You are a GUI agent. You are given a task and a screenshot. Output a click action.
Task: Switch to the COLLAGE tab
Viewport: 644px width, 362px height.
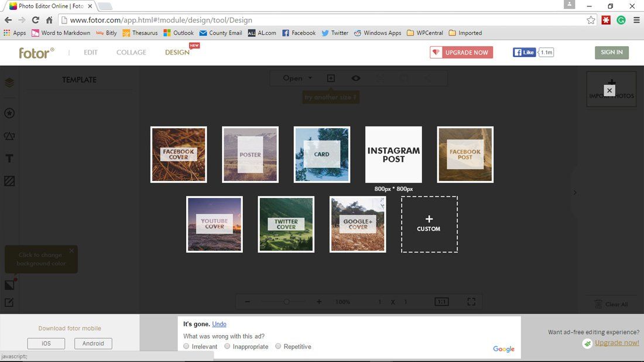coord(131,52)
